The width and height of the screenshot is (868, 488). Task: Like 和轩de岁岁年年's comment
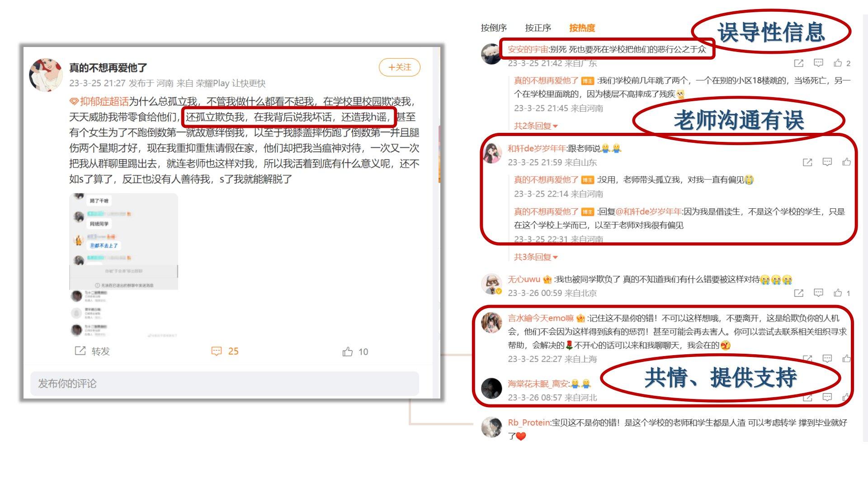click(847, 162)
